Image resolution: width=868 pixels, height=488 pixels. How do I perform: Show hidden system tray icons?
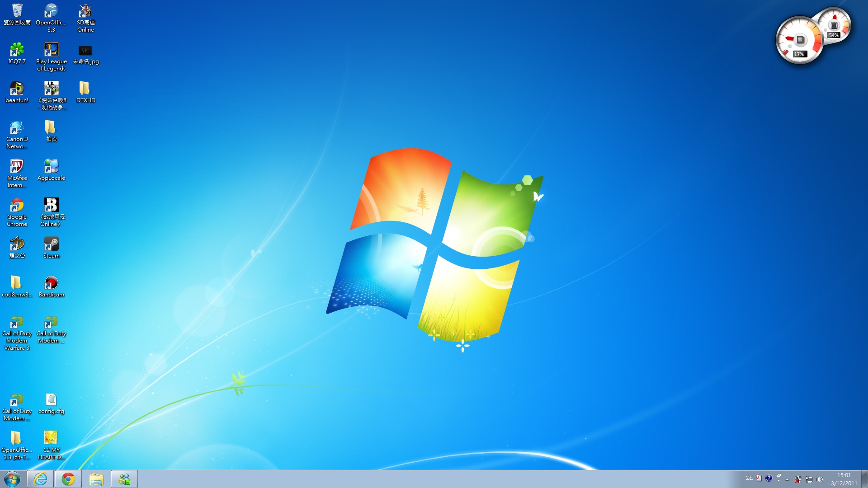788,479
